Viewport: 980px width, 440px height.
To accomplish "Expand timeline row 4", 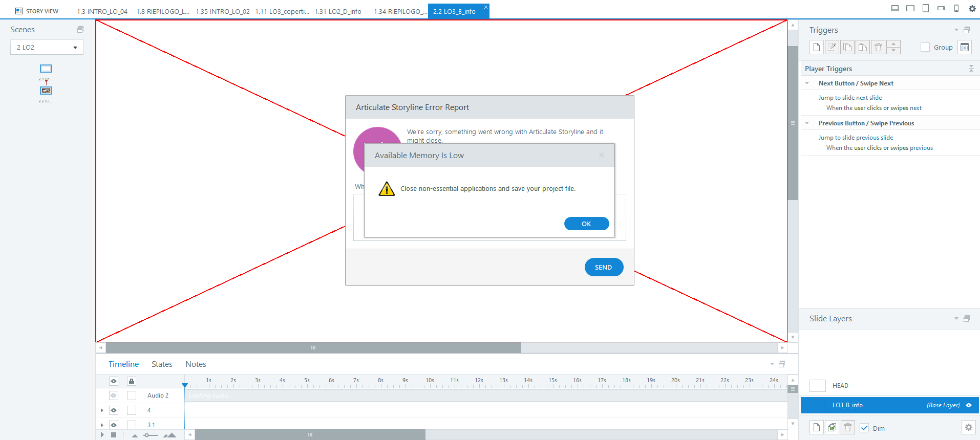I will coord(102,410).
